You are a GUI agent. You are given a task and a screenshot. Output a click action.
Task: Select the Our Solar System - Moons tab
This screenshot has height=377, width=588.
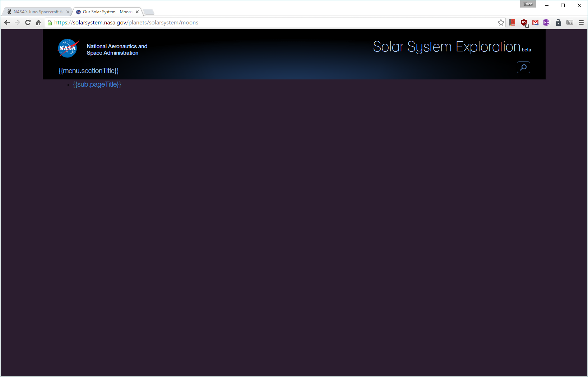tap(107, 12)
